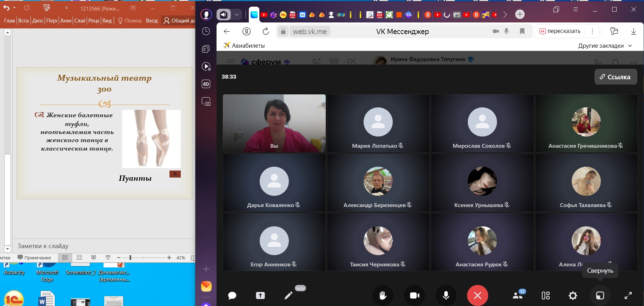Click PowerPoint Помощник lightbulb search
This screenshot has width=644, height=306.
click(x=130, y=21)
